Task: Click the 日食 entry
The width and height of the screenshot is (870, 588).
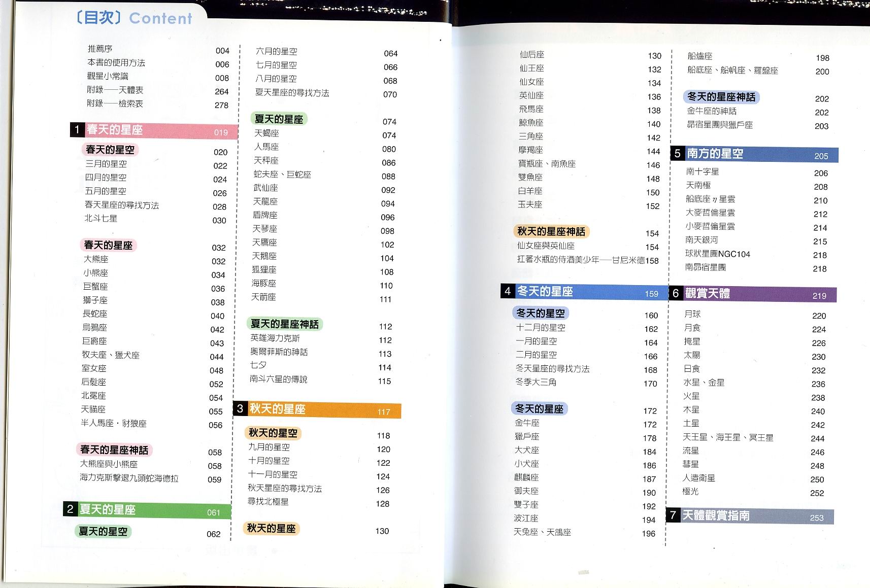Action: [x=692, y=368]
